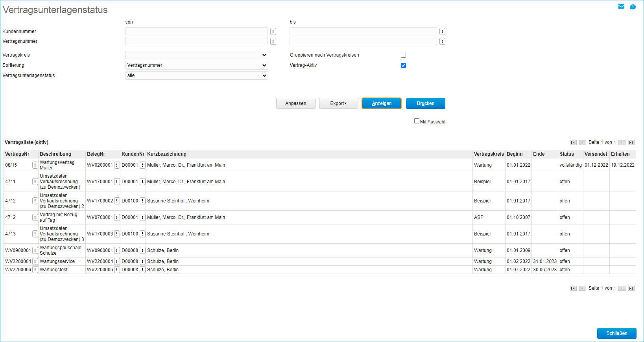Click into the Kundennummer von input field
The height and width of the screenshot is (342, 644).
click(x=196, y=31)
